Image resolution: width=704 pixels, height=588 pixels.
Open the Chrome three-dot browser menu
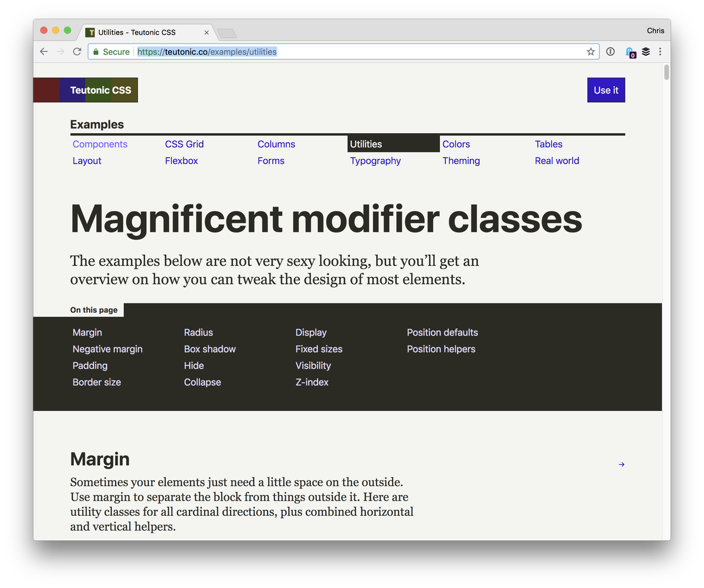click(x=661, y=52)
